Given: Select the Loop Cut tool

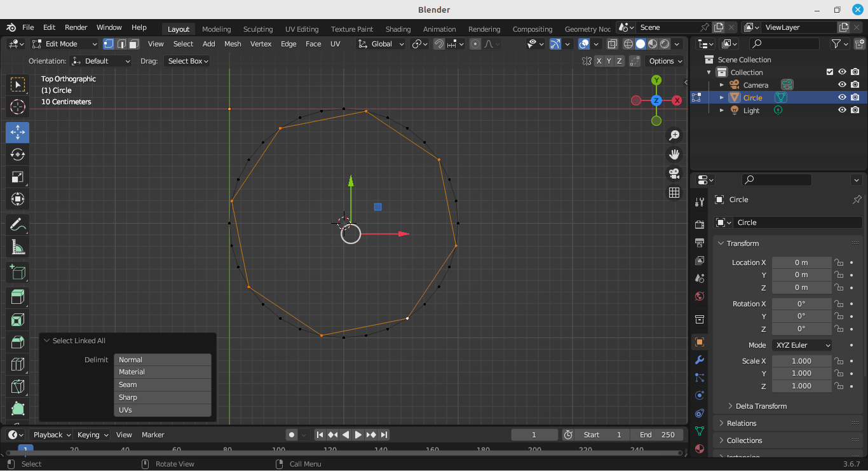Looking at the screenshot, I should (x=18, y=364).
